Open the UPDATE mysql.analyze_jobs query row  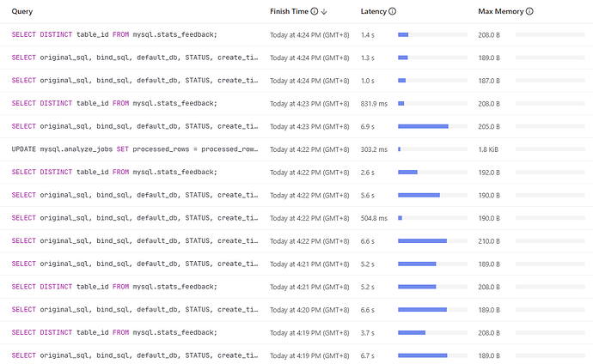tap(135, 149)
